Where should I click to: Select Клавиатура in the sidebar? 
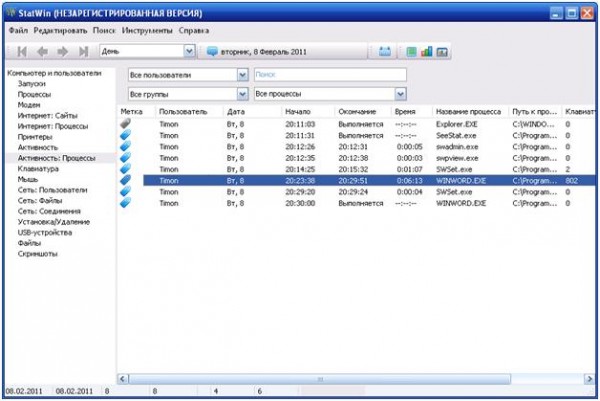(x=38, y=169)
